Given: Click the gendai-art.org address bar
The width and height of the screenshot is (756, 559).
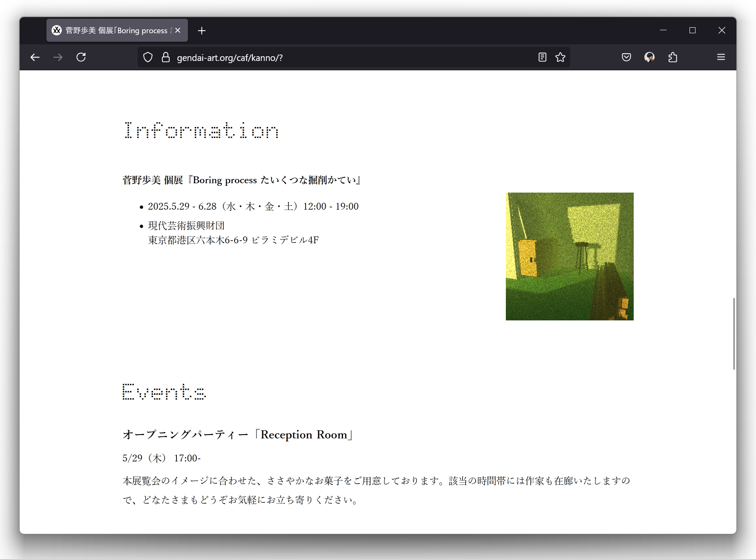Looking at the screenshot, I should coord(341,58).
